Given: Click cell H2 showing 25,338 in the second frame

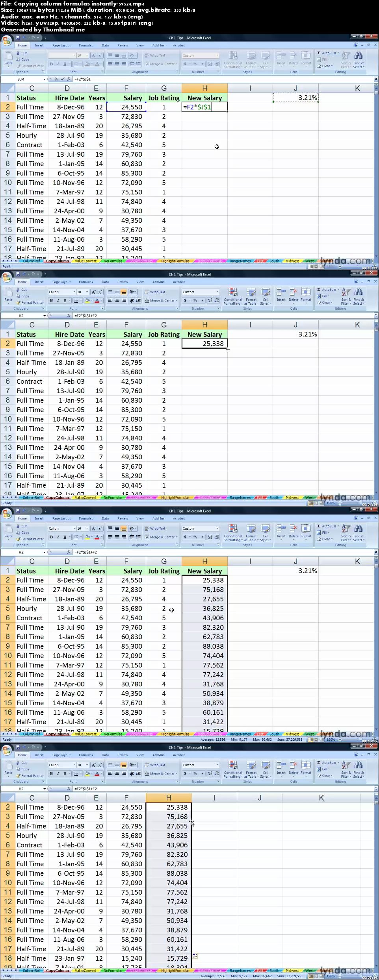Looking at the screenshot, I should 204,344.
